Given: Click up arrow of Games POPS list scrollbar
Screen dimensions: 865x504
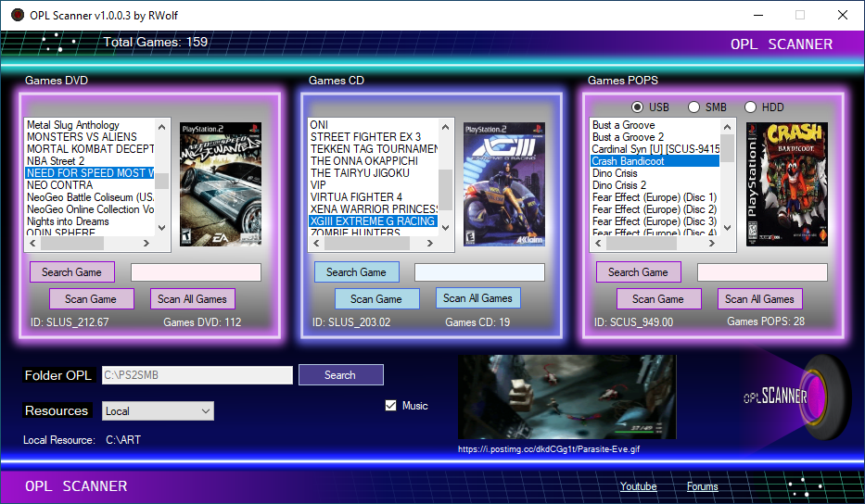Looking at the screenshot, I should point(727,127).
